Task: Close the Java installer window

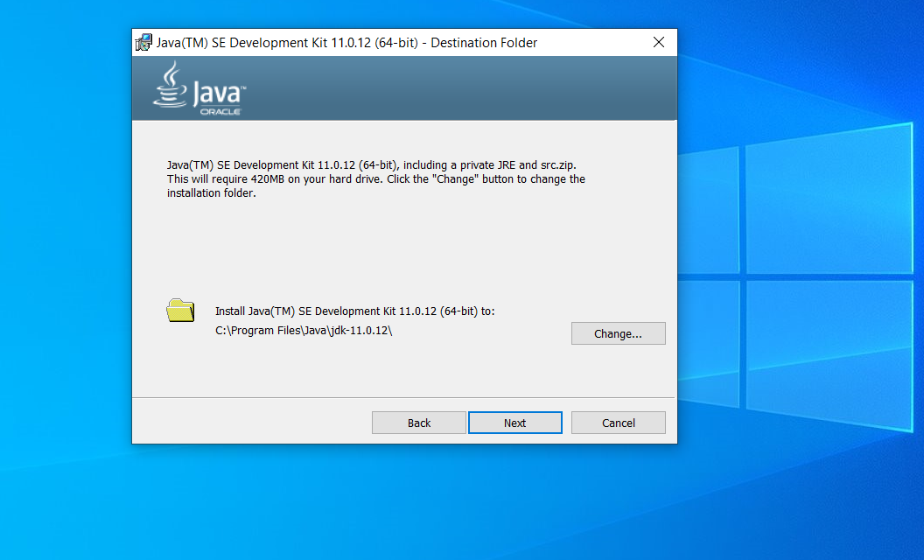Action: pos(659,43)
